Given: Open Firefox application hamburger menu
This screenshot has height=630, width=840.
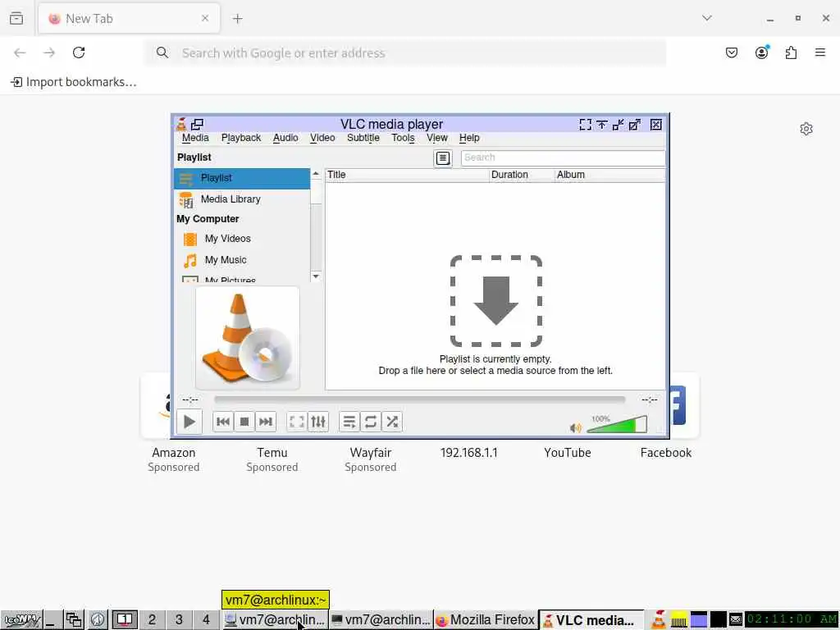Looking at the screenshot, I should 820,52.
